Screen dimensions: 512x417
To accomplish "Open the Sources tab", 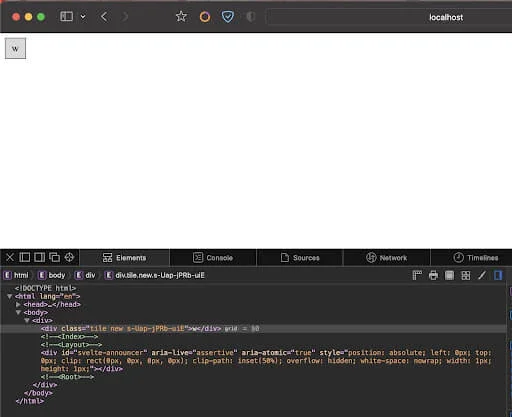I will tap(300, 258).
